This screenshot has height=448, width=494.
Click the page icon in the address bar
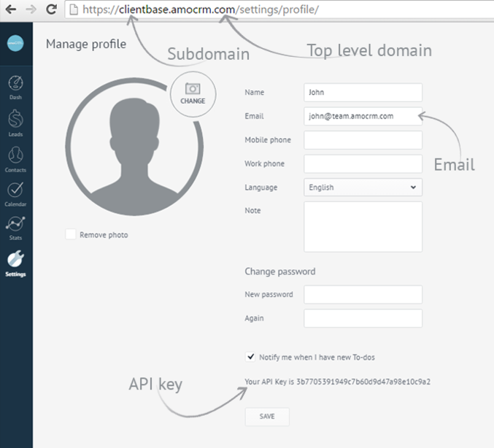(74, 9)
